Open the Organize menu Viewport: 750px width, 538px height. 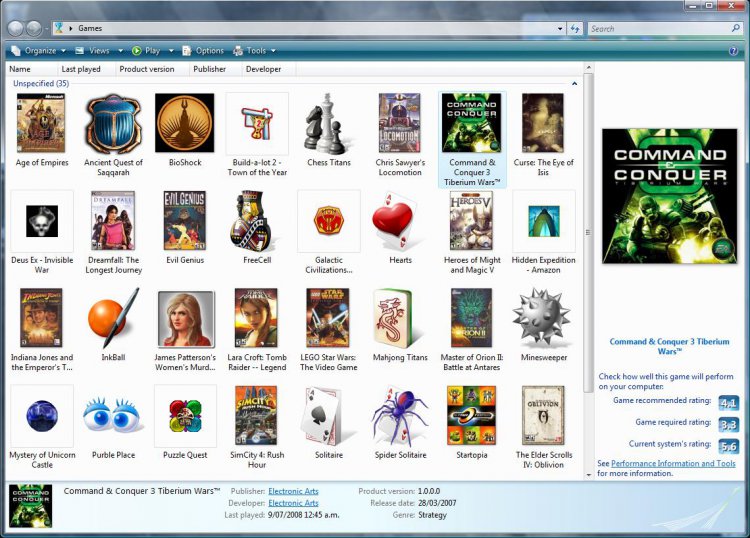click(38, 51)
